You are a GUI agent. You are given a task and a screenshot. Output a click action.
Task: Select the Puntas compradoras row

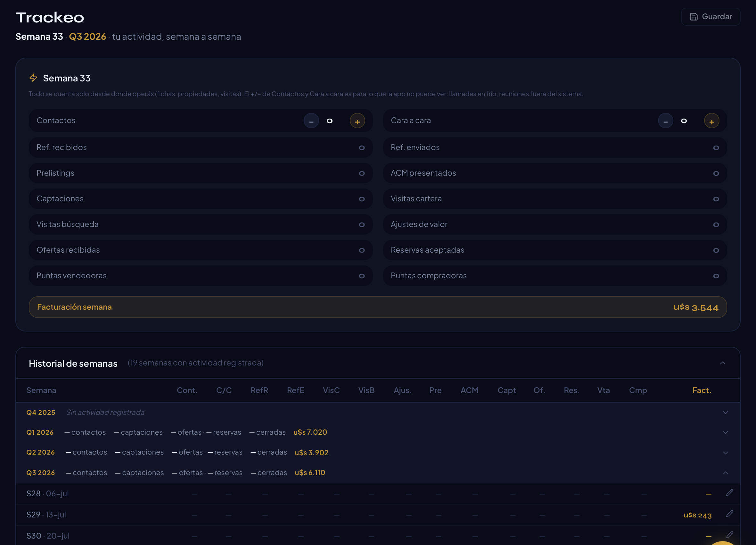(555, 276)
